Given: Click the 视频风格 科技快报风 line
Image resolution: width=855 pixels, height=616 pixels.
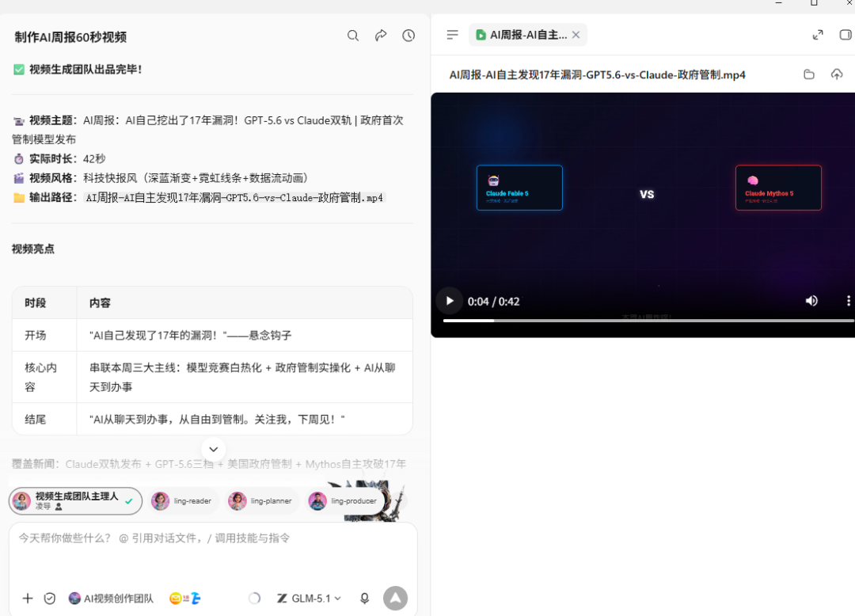Looking at the screenshot, I should (161, 178).
